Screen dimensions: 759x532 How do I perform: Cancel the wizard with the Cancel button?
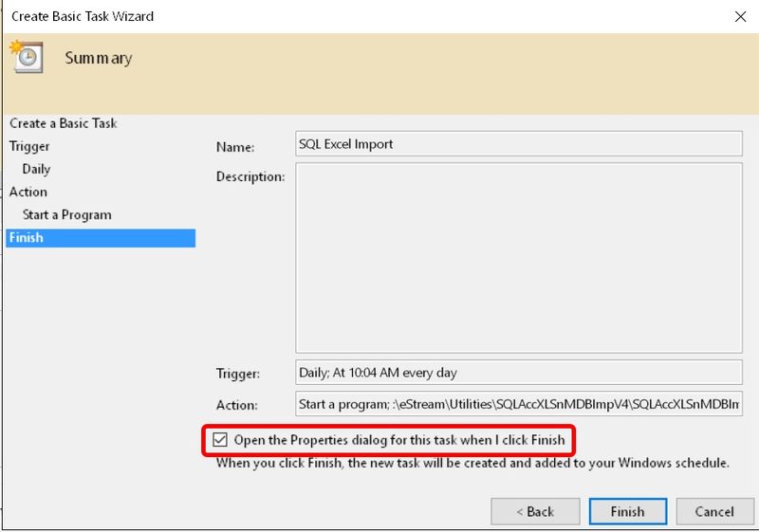tap(713, 511)
